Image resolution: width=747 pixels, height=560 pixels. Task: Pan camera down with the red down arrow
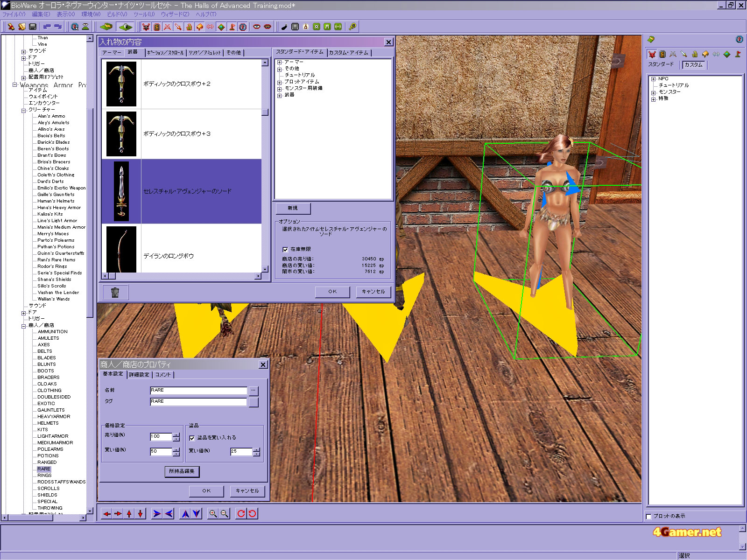[x=141, y=514]
